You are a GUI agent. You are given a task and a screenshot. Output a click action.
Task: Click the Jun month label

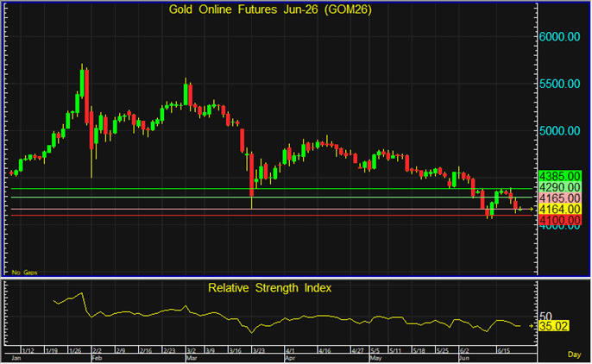tap(464, 358)
